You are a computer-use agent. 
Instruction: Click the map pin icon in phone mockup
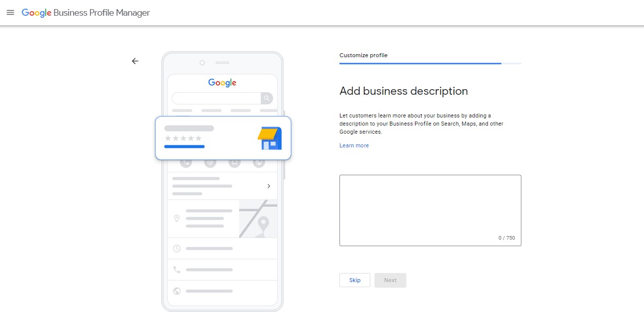tap(177, 218)
